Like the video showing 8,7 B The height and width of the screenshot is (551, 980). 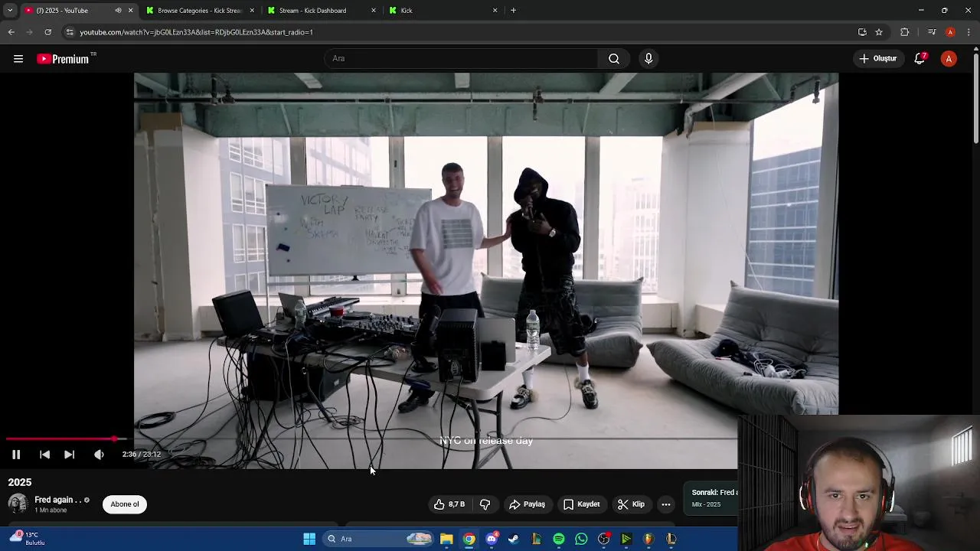[449, 504]
